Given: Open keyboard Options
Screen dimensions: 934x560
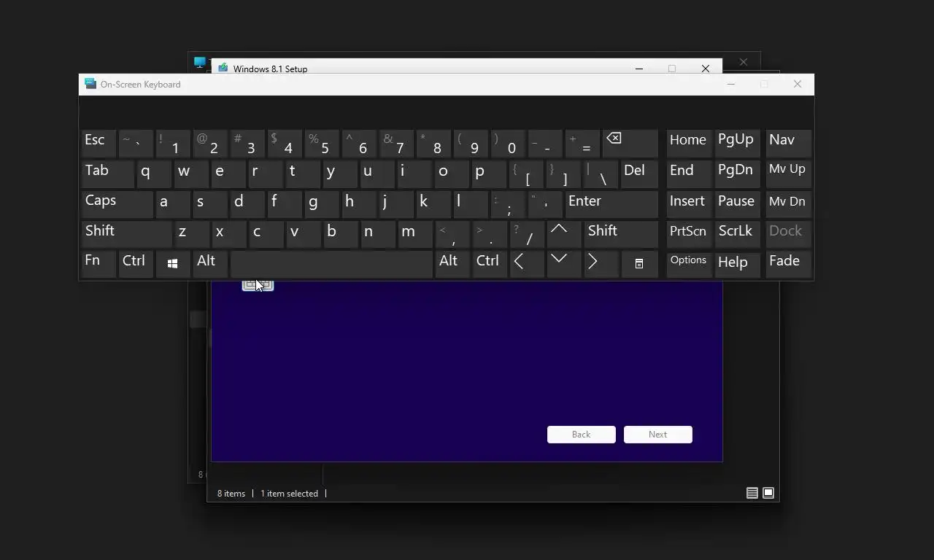Looking at the screenshot, I should coord(689,263).
